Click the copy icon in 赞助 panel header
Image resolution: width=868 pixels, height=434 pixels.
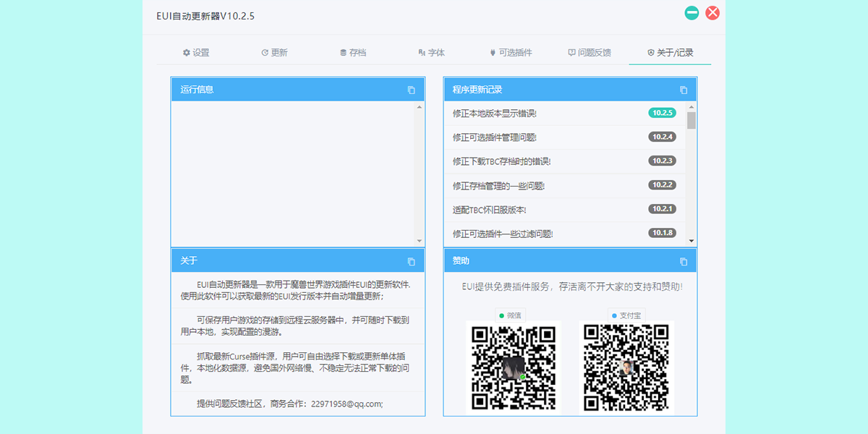[x=684, y=261]
